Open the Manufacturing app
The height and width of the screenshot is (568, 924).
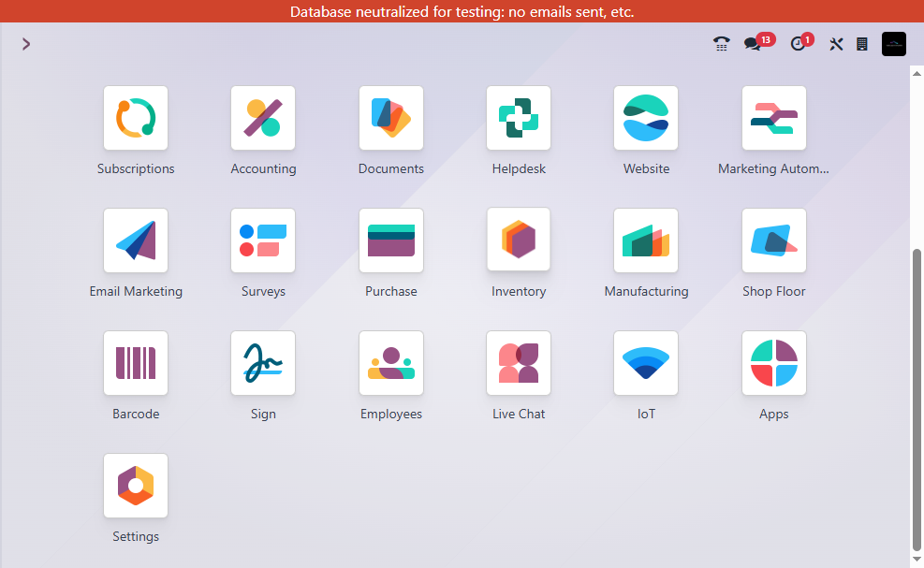point(646,240)
